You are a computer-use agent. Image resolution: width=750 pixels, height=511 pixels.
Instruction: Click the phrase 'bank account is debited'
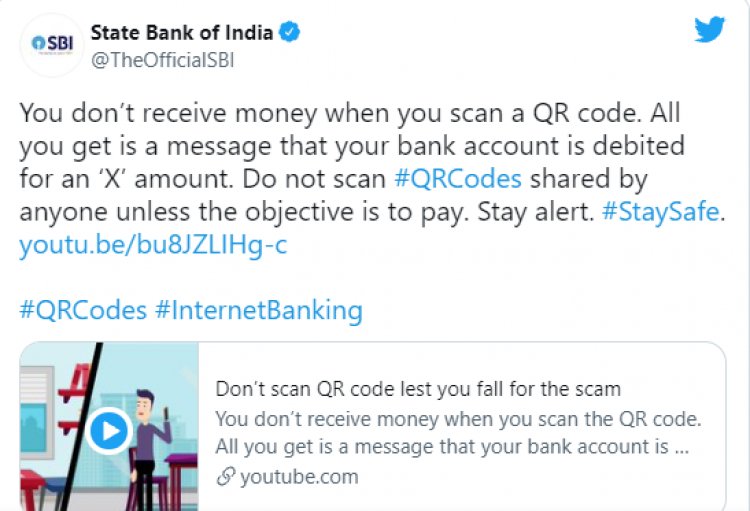(x=541, y=146)
